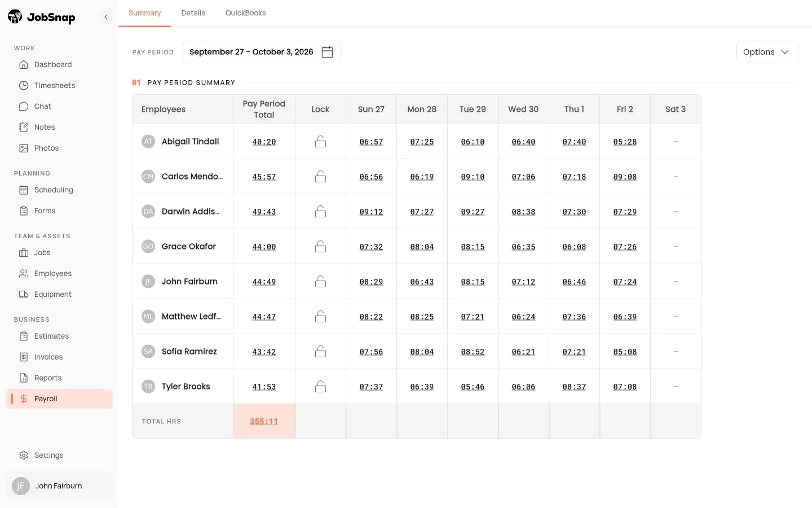Switch to the Details tab
Image resolution: width=812 pixels, height=508 pixels.
(193, 13)
